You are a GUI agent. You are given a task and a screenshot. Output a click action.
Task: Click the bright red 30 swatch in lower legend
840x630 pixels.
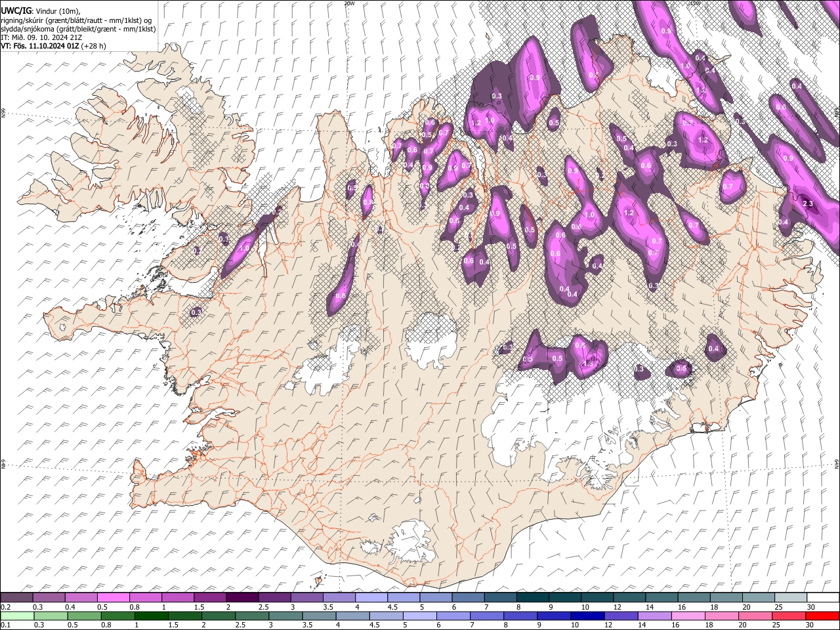(x=822, y=616)
